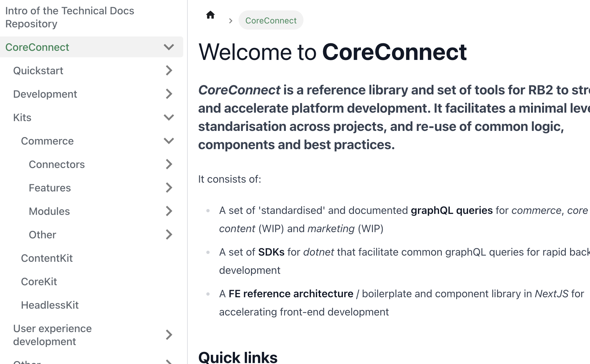Viewport: 590px width, 364px height.
Task: Click the CoreConnect breadcrumb pill
Action: pyautogui.click(x=271, y=21)
